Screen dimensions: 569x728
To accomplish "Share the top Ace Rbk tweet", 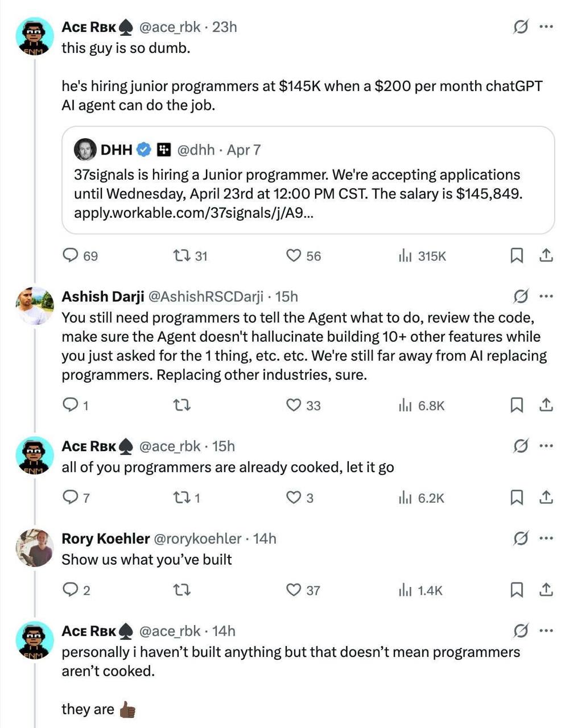I will point(546,256).
